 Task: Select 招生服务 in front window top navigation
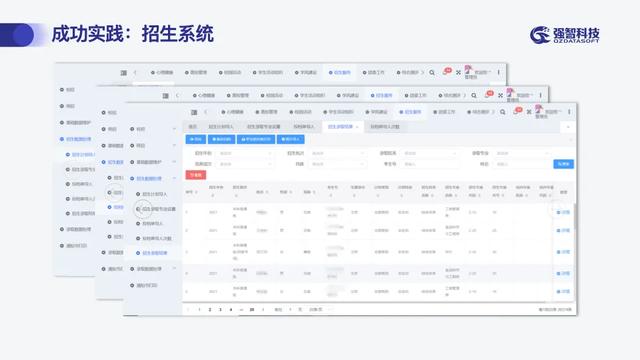(410, 112)
